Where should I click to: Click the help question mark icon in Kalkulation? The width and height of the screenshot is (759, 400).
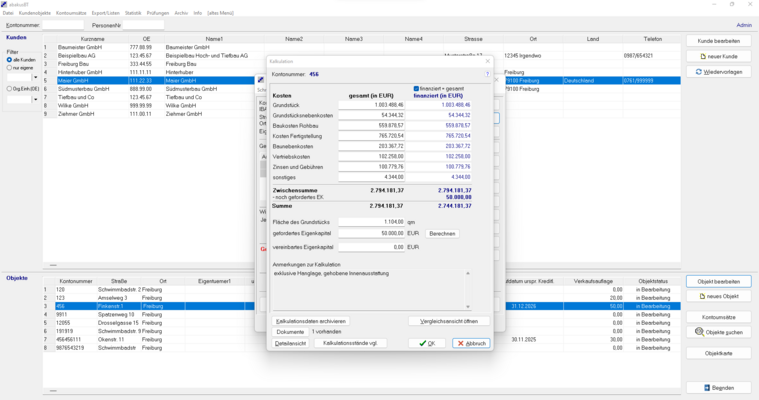click(488, 74)
